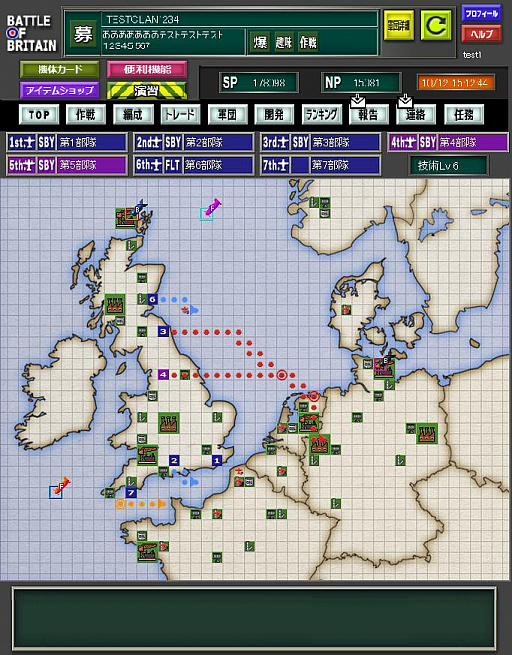Screen dimensions: 512x655
Task: Select the 6th FLT 第6部隊 squadron bar
Action: 194,165
